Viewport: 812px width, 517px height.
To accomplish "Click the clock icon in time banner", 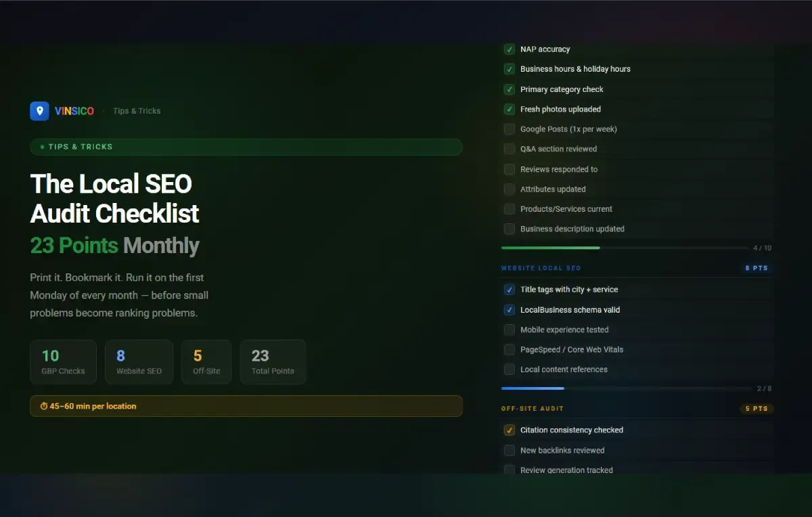I will coord(44,407).
